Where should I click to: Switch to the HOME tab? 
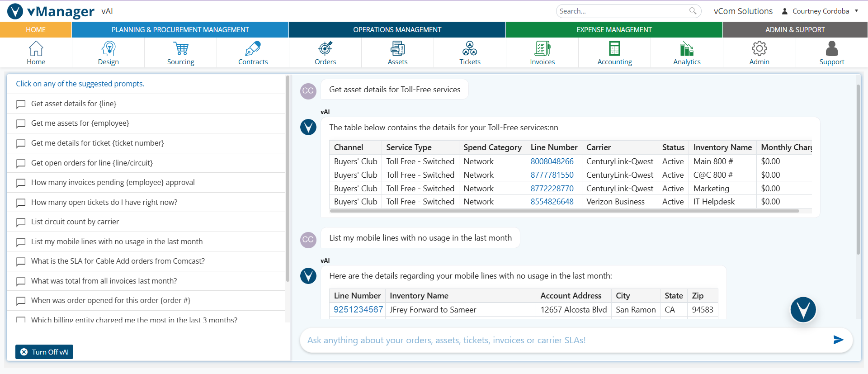click(36, 29)
